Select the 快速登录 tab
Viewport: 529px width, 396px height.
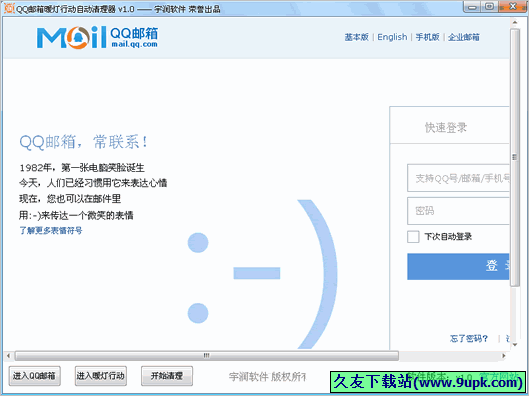coord(446,128)
